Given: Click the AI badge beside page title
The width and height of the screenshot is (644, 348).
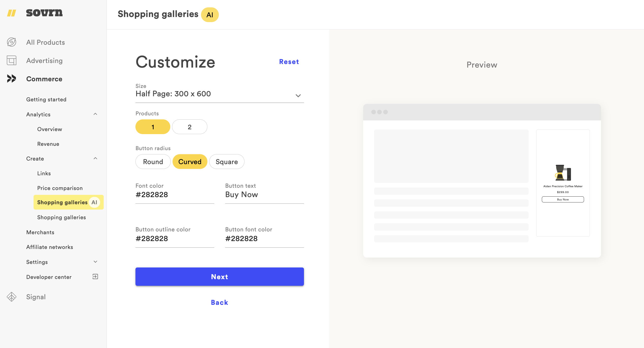Looking at the screenshot, I should click(x=210, y=15).
